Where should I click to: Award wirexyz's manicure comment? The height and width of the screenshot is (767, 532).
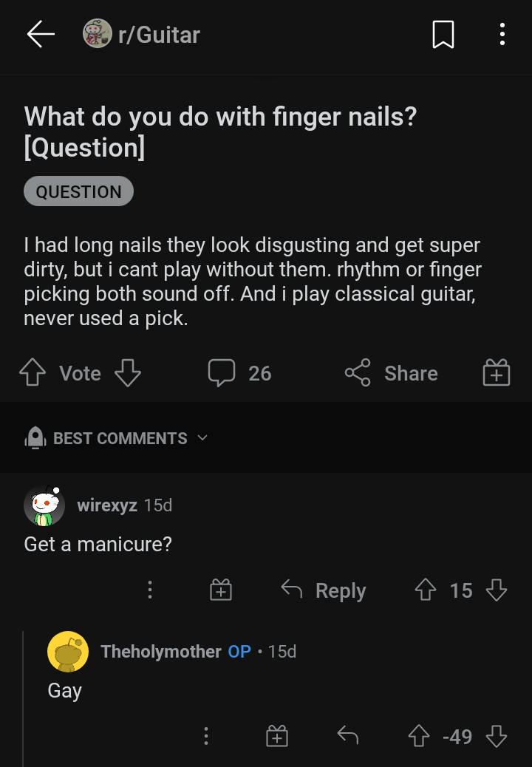[221, 590]
